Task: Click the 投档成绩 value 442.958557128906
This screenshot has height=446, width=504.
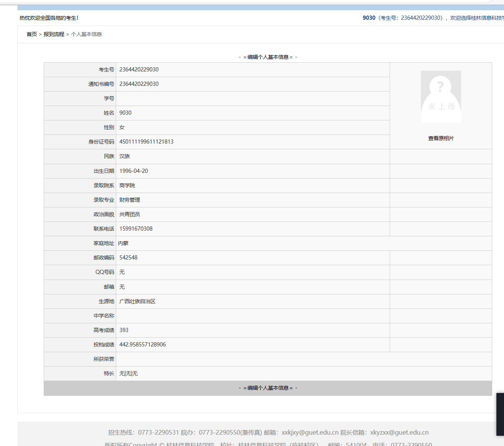Action: click(142, 345)
